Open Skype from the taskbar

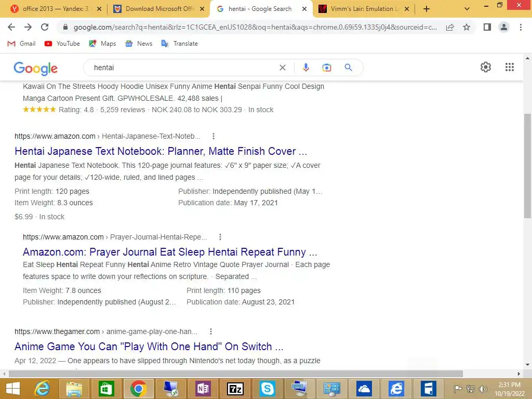click(x=268, y=389)
